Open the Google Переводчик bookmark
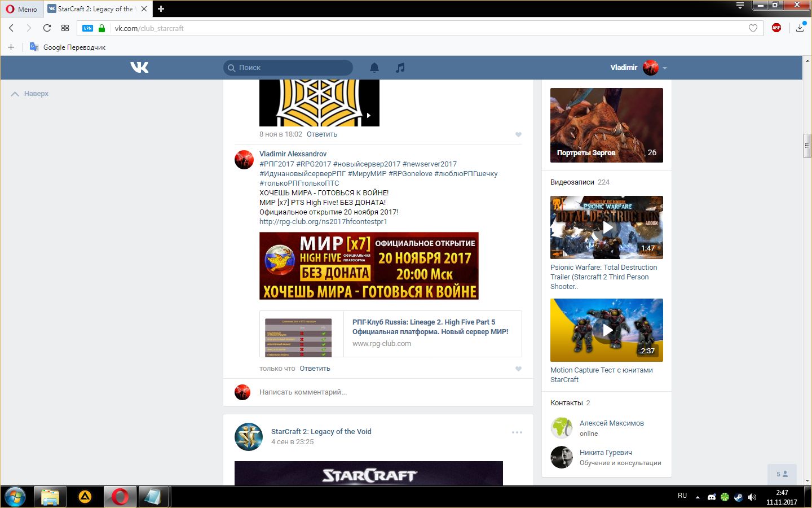 pos(68,47)
